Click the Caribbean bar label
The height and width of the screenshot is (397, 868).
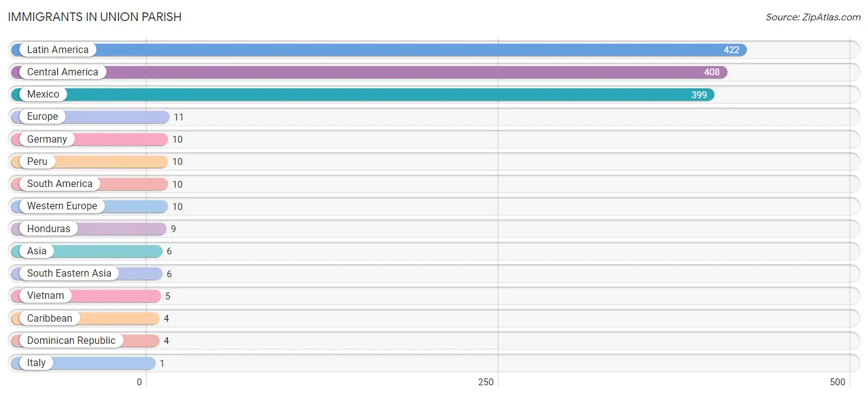[x=49, y=318]
